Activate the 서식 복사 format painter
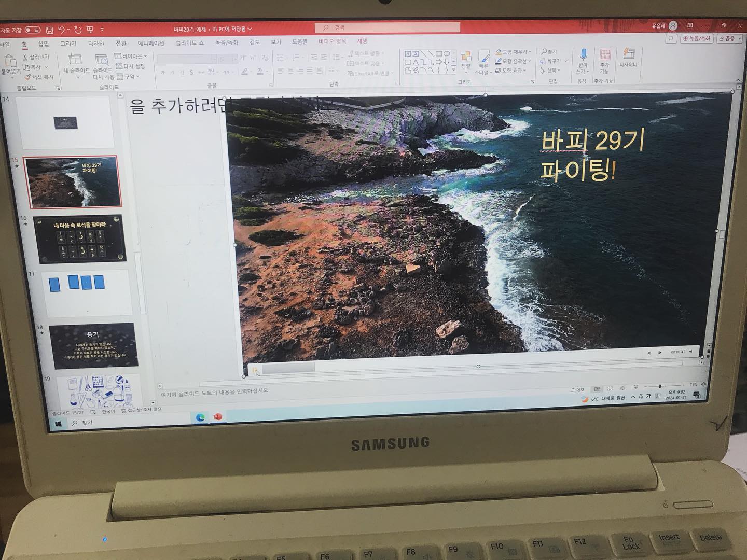The image size is (747, 560). click(x=39, y=77)
